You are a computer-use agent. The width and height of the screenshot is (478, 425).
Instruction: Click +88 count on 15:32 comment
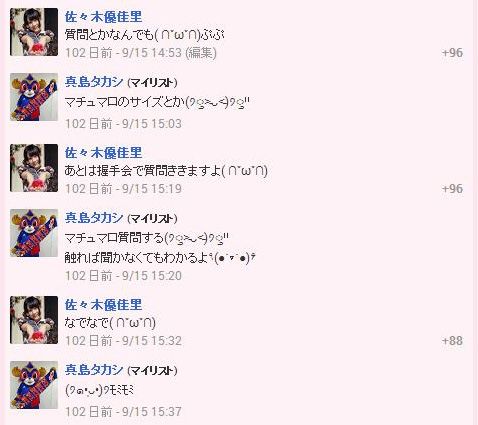452,341
